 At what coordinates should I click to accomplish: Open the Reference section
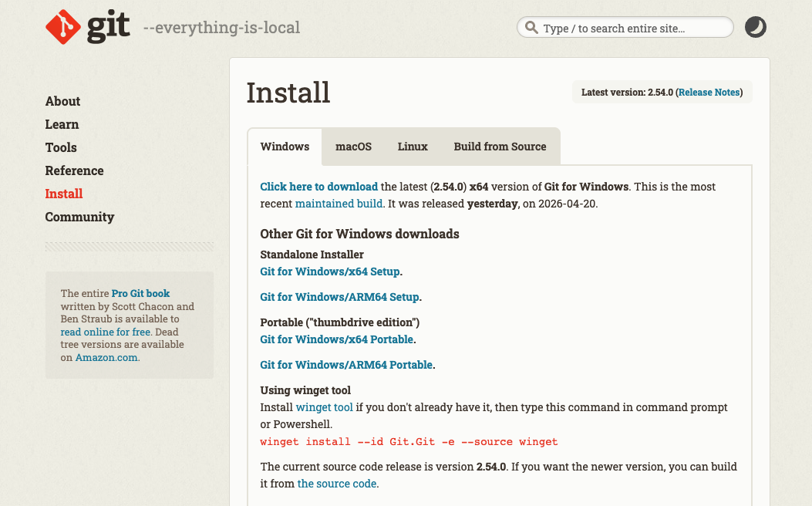point(74,170)
